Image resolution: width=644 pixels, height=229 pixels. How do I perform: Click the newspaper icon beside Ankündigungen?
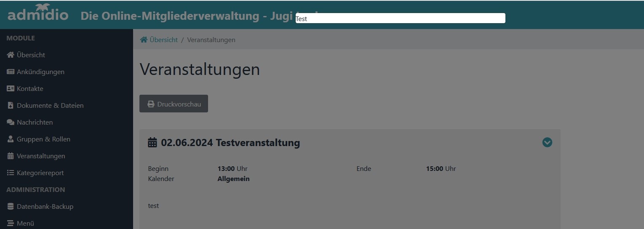tap(11, 72)
